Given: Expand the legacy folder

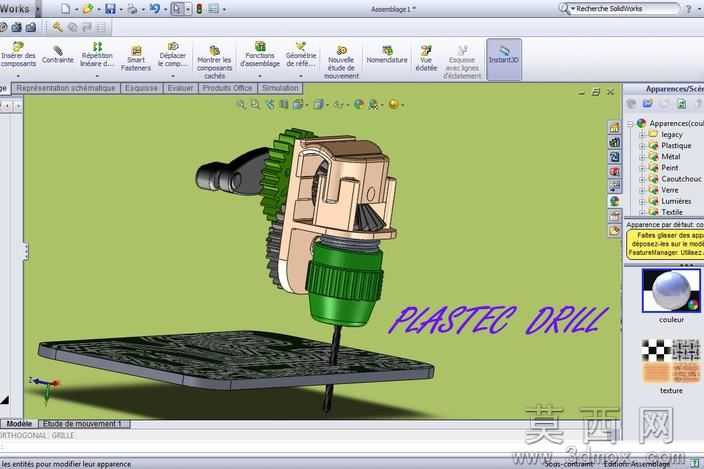Looking at the screenshot, I should [642, 135].
